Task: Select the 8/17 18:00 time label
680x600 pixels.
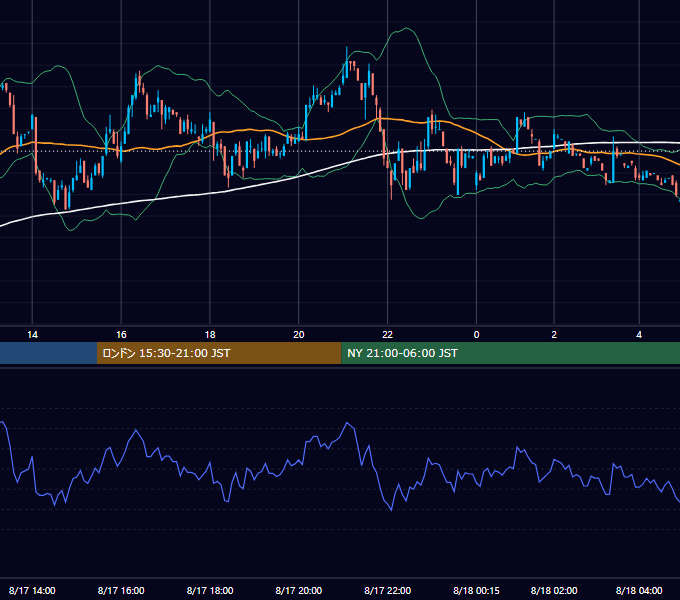Action: [210, 590]
